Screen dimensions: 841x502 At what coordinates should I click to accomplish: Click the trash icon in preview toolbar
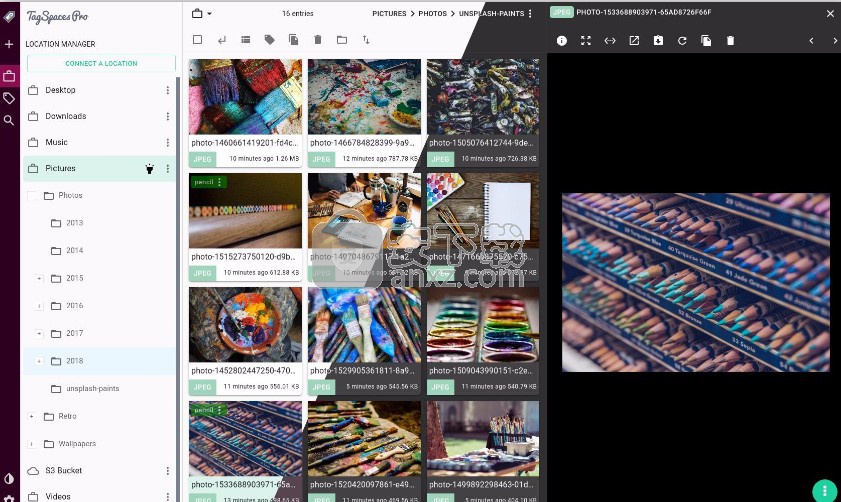point(730,41)
